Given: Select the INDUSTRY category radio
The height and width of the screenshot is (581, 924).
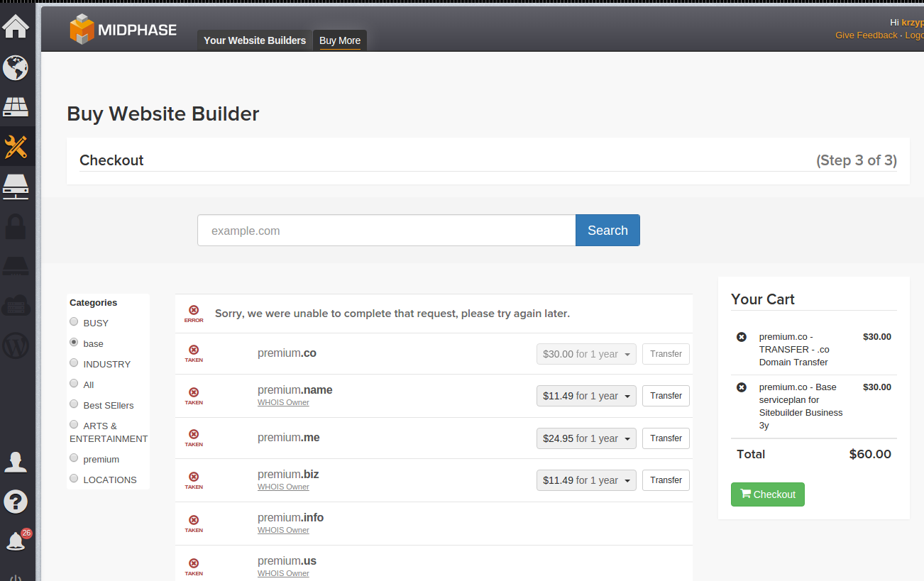Looking at the screenshot, I should [74, 363].
